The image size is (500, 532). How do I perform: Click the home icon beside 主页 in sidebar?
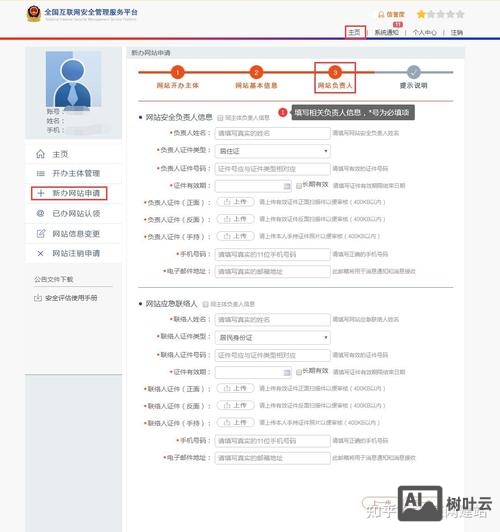40,154
